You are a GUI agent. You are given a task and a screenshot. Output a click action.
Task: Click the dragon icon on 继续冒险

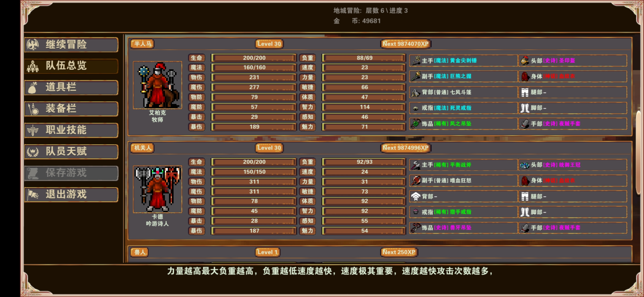[x=33, y=45]
